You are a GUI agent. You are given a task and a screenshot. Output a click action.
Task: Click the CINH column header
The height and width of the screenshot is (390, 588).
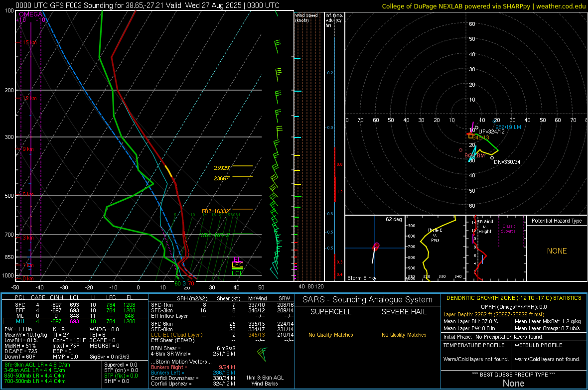[57, 297]
